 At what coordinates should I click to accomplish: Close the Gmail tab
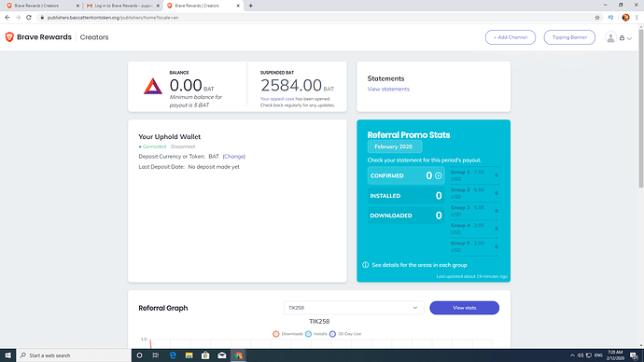[x=158, y=6]
